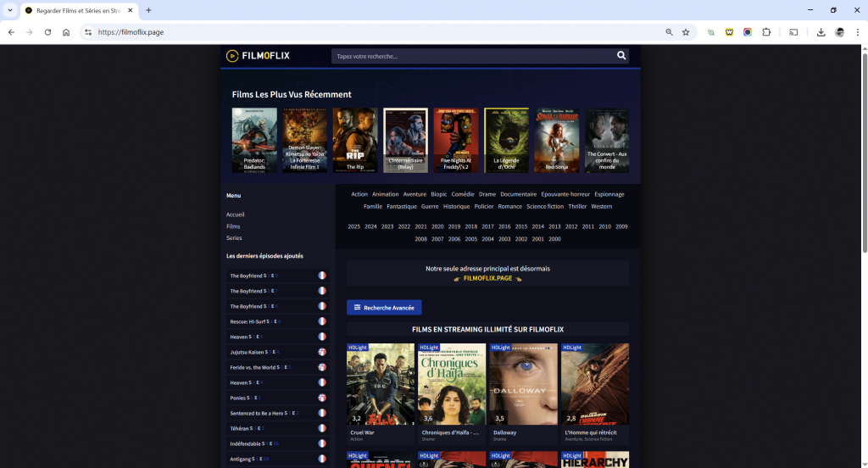Screen dimensions: 868x468
Task: Open the Downloads icon in toolbar
Action: point(821,32)
